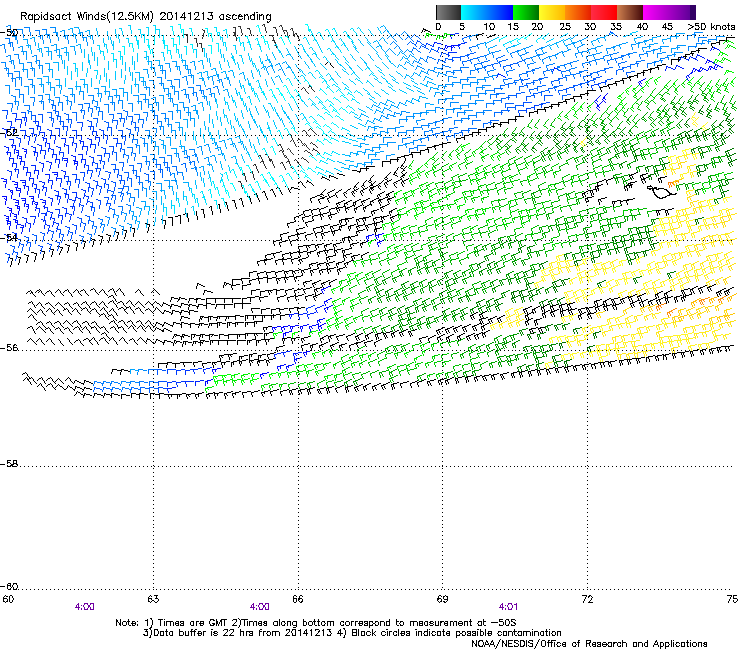Pick the brown 35-40 knots legend segment
The width and height of the screenshot is (740, 650).
coord(630,12)
